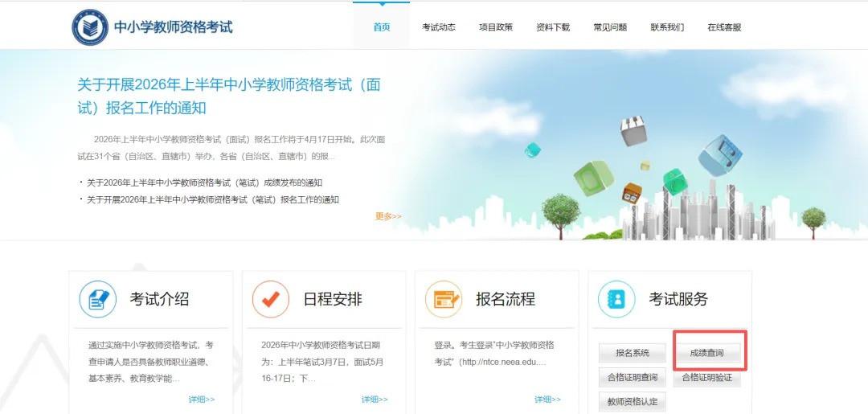This screenshot has width=868, height=414.
Task: Click the 报名系统 button
Action: point(633,353)
